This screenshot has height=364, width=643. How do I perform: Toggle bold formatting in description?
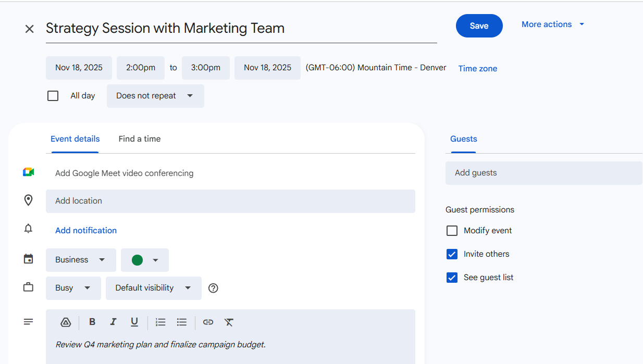(92, 322)
